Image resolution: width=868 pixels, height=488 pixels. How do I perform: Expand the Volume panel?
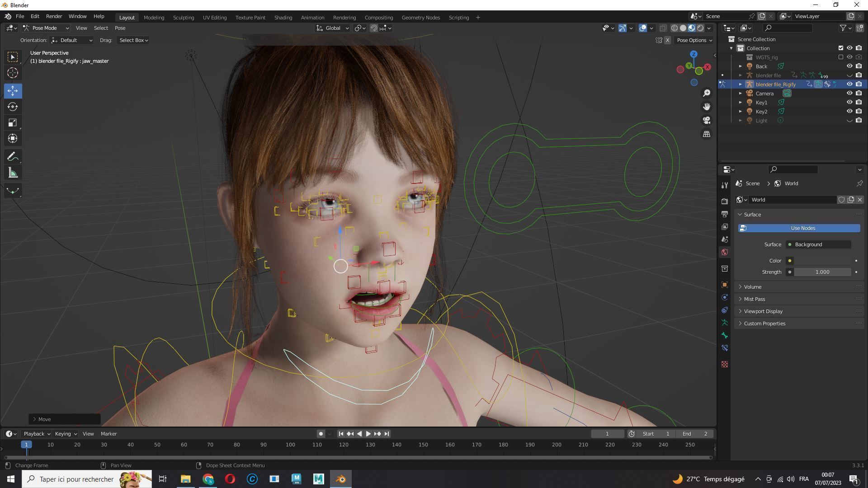(799, 287)
